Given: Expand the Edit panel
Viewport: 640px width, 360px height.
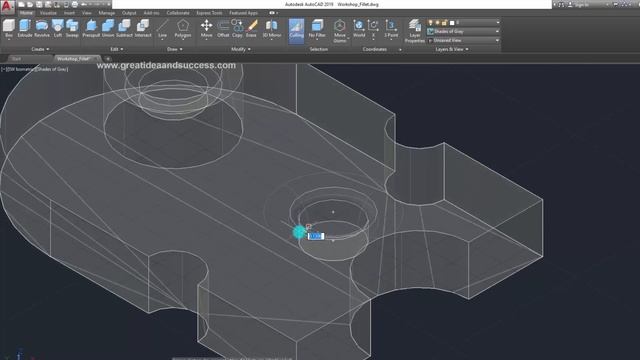Looking at the screenshot, I should point(116,49).
